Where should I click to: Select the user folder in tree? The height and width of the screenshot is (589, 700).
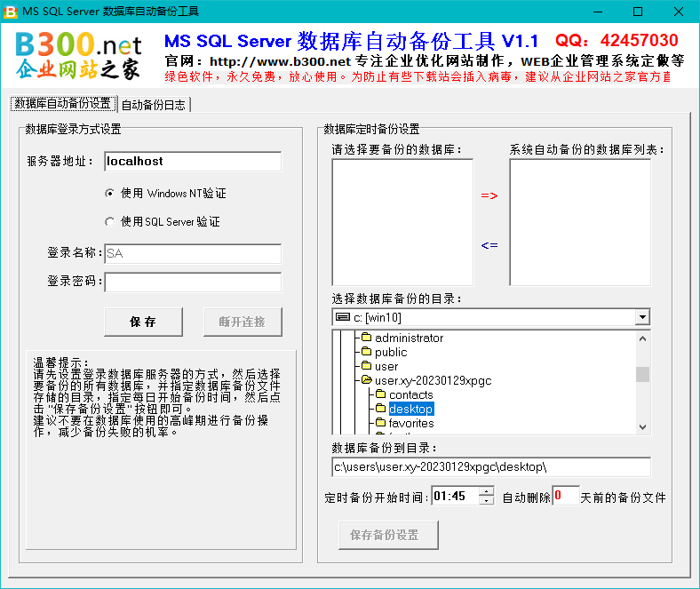tap(386, 366)
